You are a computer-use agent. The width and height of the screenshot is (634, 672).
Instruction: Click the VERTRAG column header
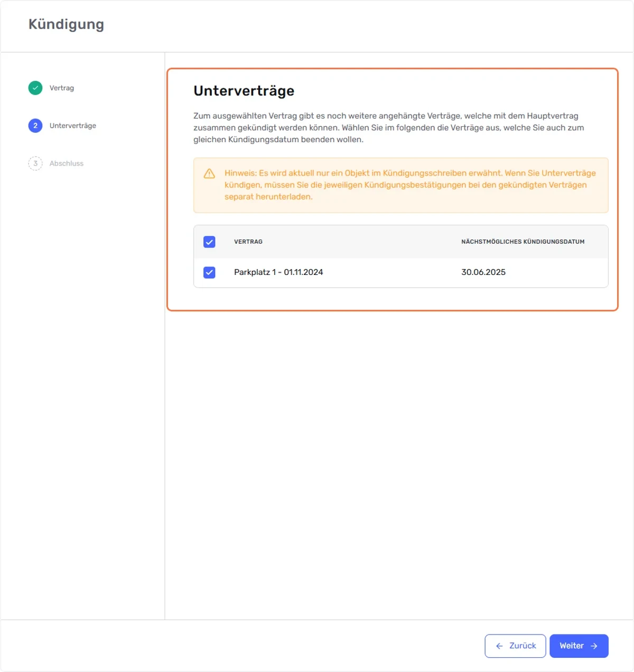pos(248,242)
